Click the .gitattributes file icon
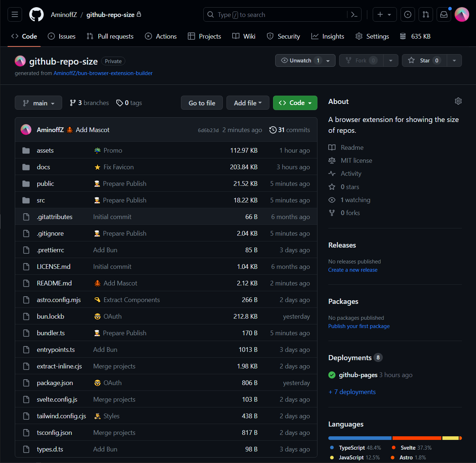 click(26, 217)
